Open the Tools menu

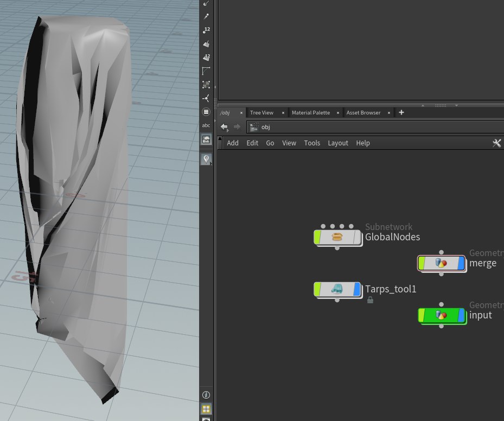coord(312,143)
